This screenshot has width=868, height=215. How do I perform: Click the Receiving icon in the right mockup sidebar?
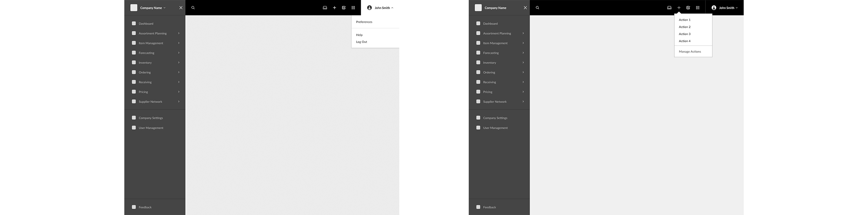pos(478,82)
